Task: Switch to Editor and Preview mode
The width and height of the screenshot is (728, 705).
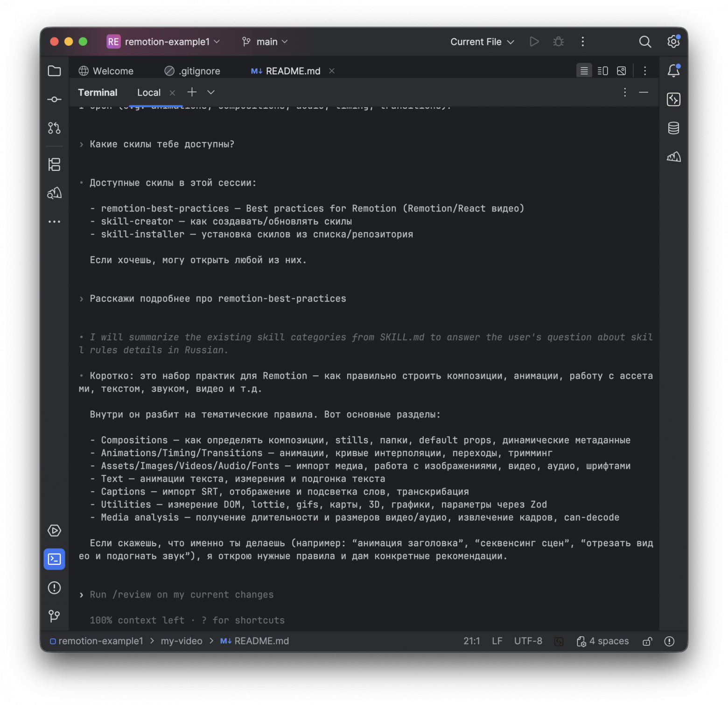Action: point(602,70)
